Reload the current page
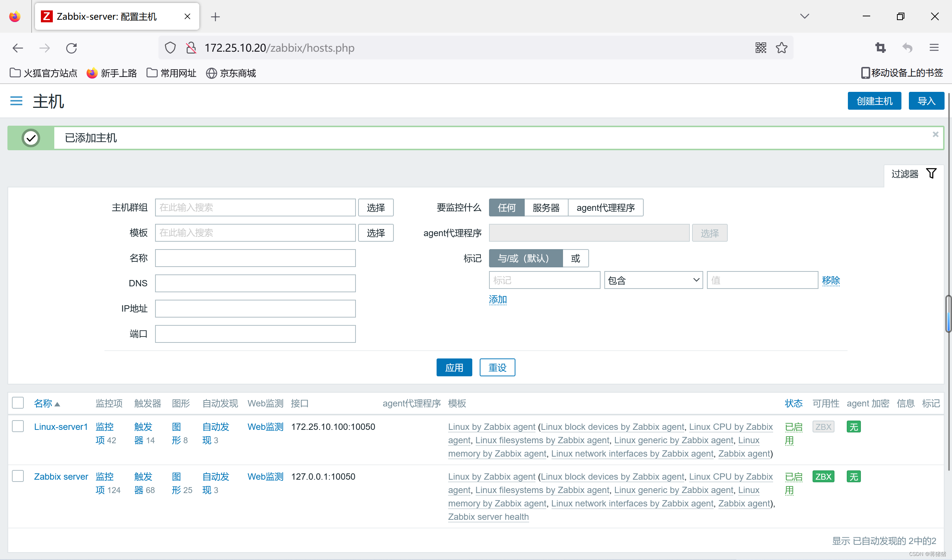The height and width of the screenshot is (560, 952). coord(71,48)
